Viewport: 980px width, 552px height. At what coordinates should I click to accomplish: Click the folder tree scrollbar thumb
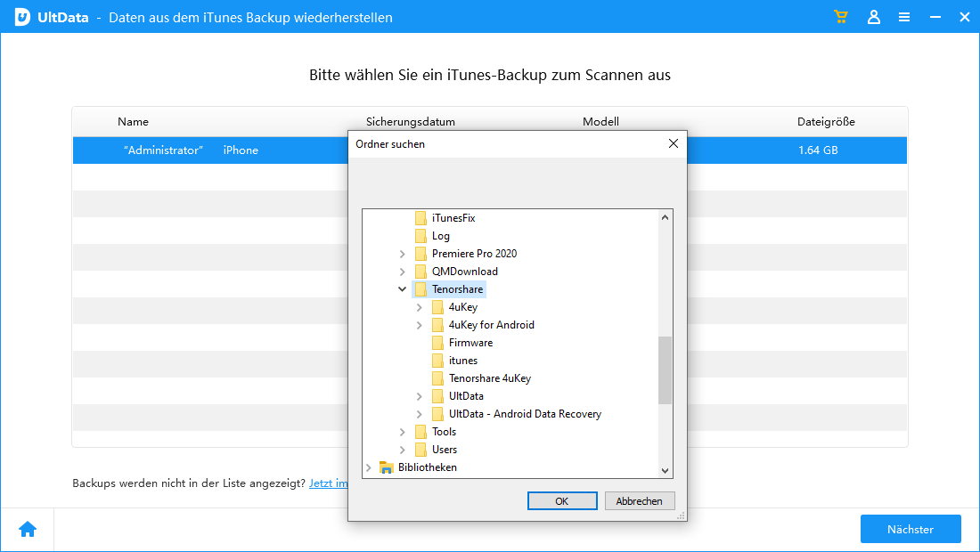click(x=665, y=370)
